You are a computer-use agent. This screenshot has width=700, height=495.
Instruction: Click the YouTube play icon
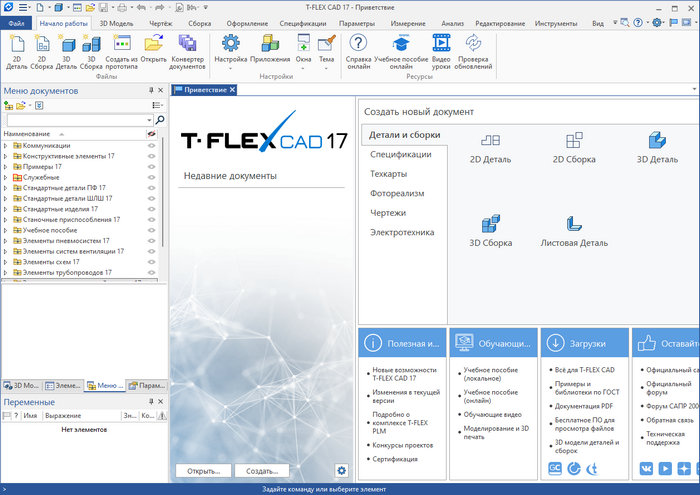pyautogui.click(x=665, y=468)
